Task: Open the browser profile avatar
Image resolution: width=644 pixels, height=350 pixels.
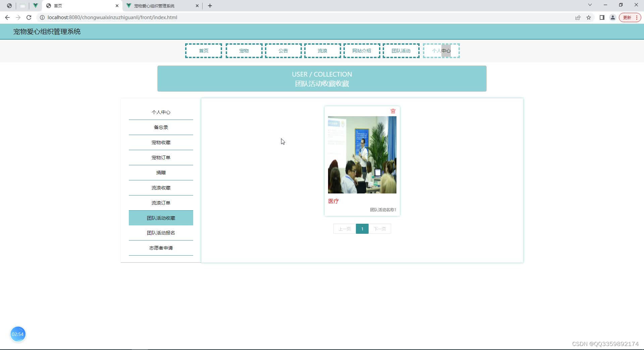Action: 612,17
